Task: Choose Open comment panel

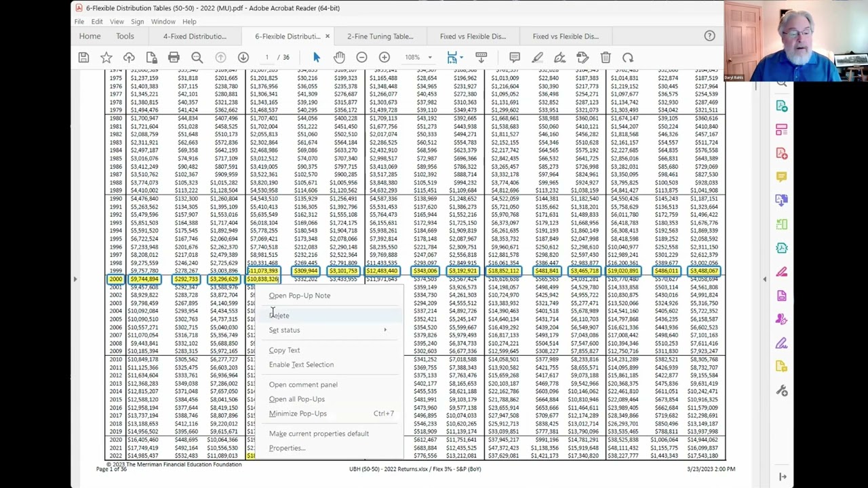Action: coord(329,385)
